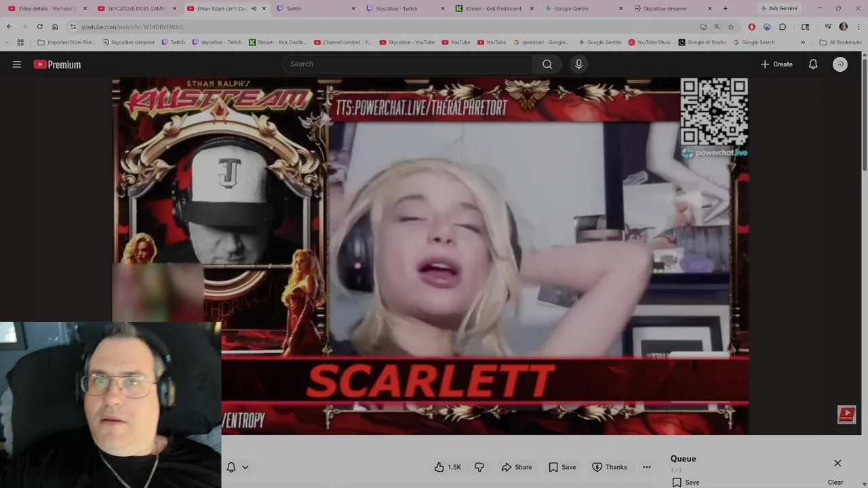Open a new browser tab
This screenshot has height=488, width=868.
tap(725, 9)
